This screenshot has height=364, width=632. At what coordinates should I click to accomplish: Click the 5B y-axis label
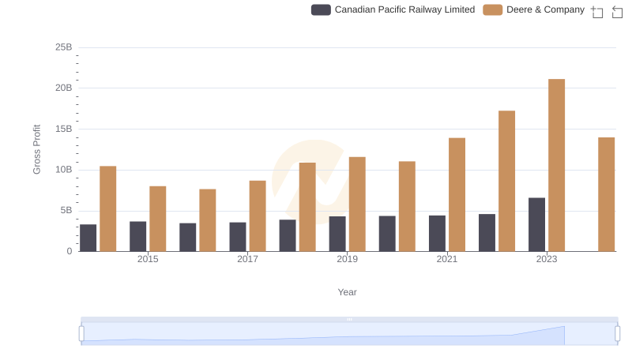click(66, 210)
